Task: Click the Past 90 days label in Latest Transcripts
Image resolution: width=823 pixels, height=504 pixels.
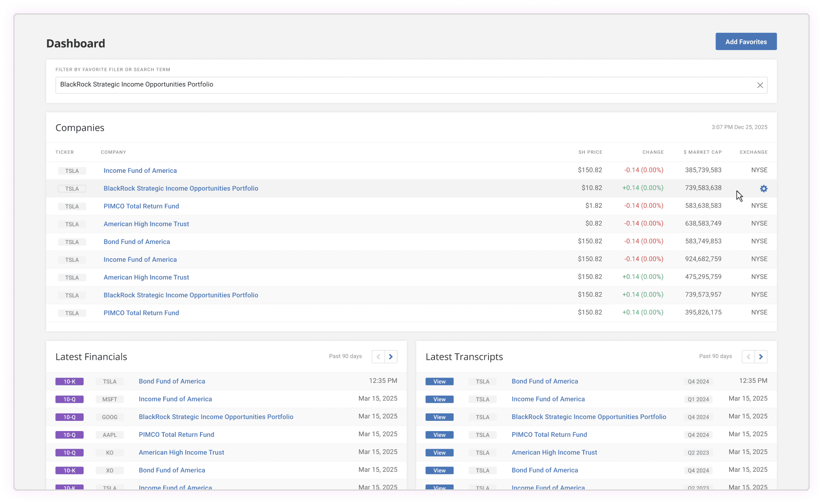Action: (x=715, y=356)
